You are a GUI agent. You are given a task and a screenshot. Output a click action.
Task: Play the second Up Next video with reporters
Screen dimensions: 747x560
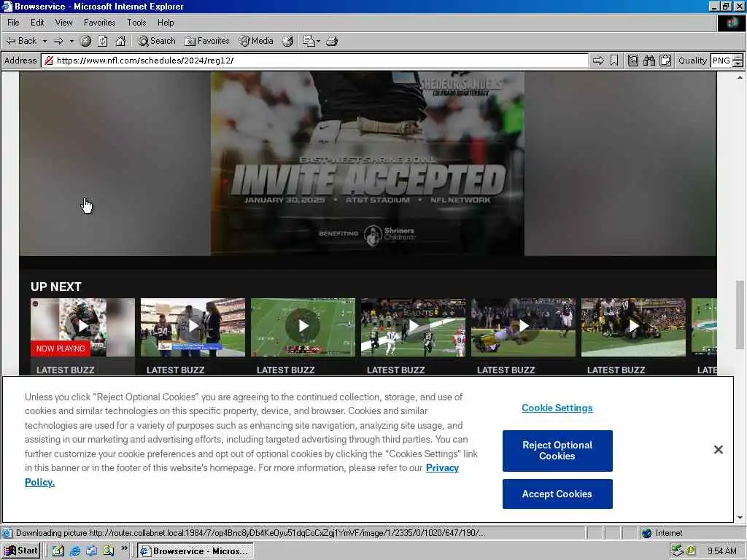pos(193,327)
